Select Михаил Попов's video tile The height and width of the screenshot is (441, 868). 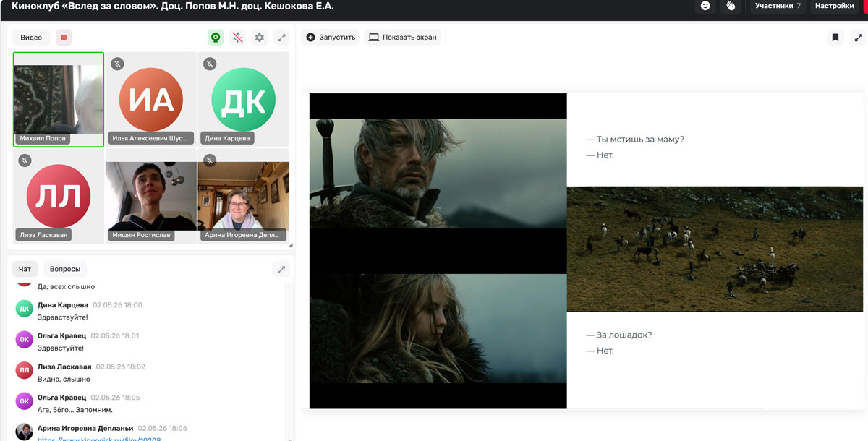coord(59,100)
